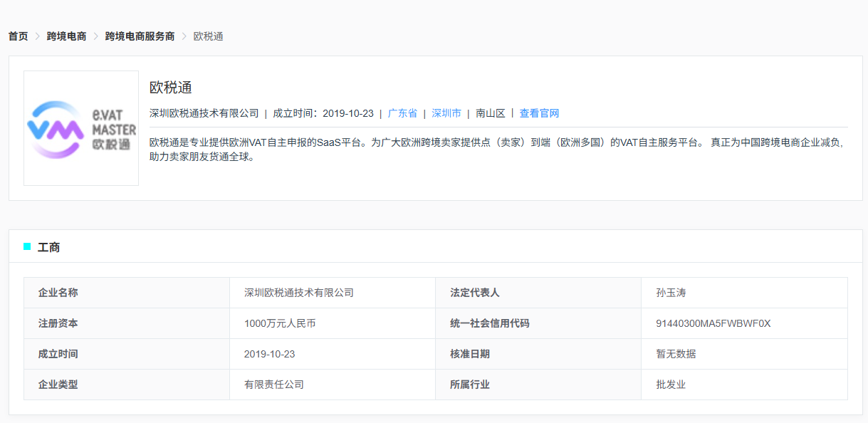Click 核准日期 label cell
Screen dimensions: 868x423
pos(538,354)
